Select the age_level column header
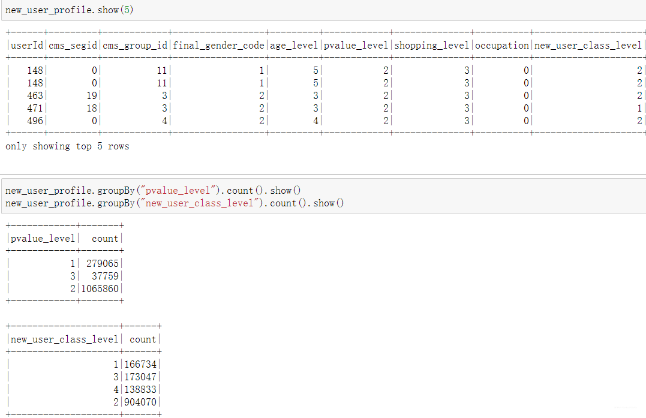This screenshot has height=418, width=646. coord(294,45)
